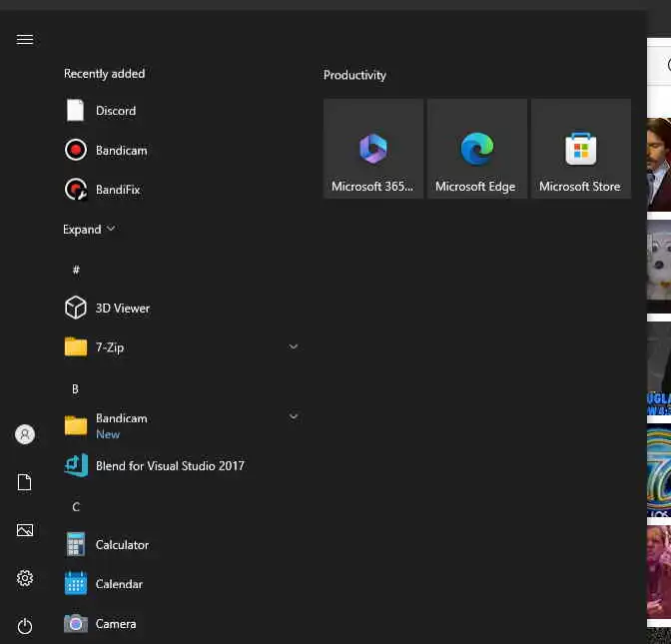The width and height of the screenshot is (671, 644).
Task: Click the Bandicam New folder label
Action: point(121,426)
